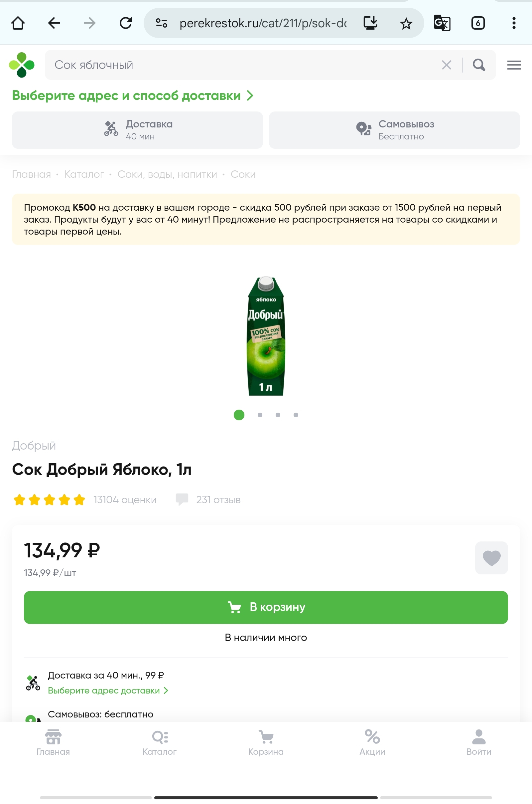Image resolution: width=532 pixels, height=804 pixels.
Task: Select the Самовывоз Бесплатно option
Action: coord(394,130)
